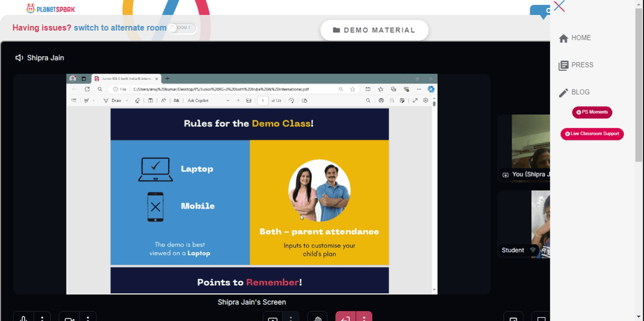The image size is (644, 321).
Task: Open browser more options ellipsis
Action: pyautogui.click(x=419, y=89)
